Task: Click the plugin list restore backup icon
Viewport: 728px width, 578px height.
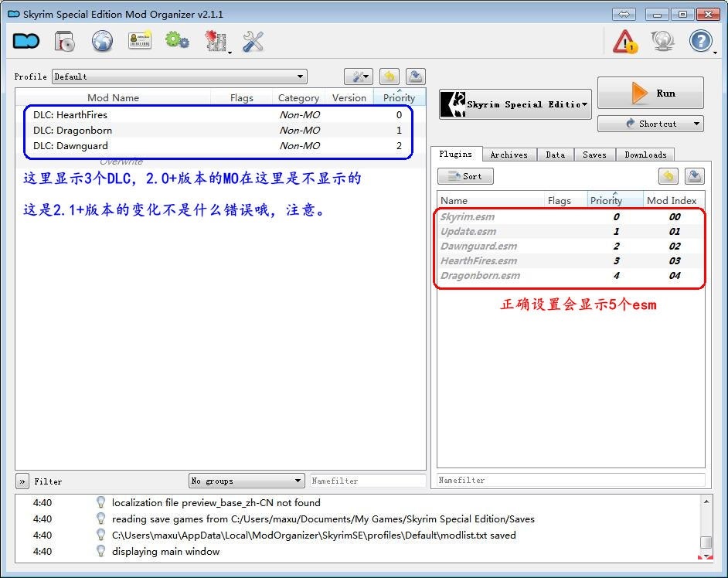Action: point(668,176)
